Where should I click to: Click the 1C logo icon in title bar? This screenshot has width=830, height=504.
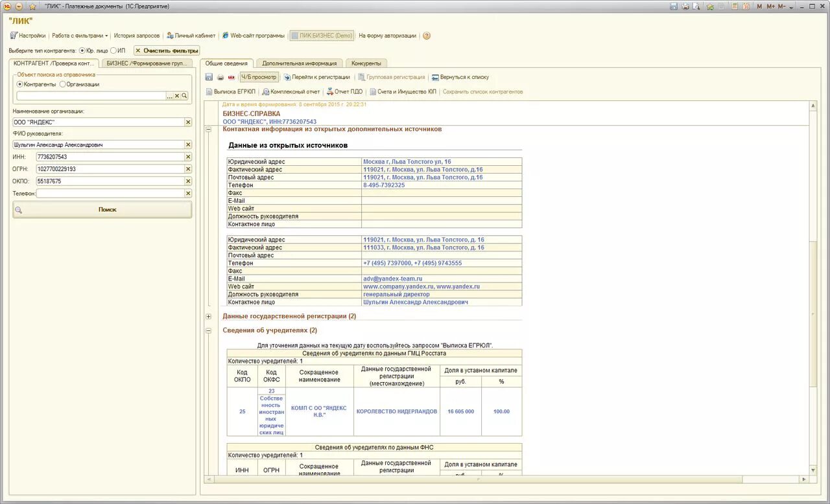pos(7,6)
